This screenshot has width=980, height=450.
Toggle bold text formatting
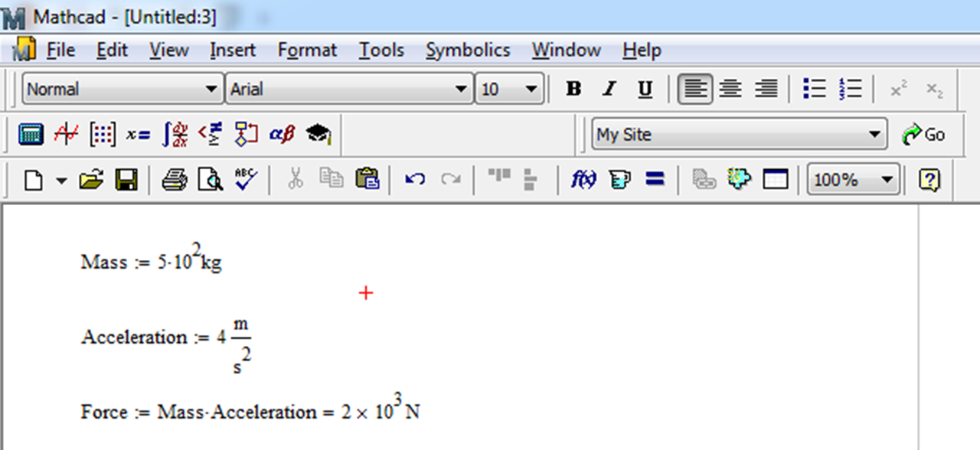coord(573,88)
